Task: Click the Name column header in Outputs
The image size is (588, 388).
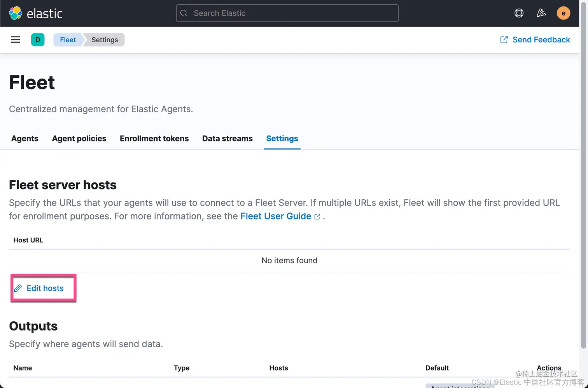Action: tap(23, 368)
